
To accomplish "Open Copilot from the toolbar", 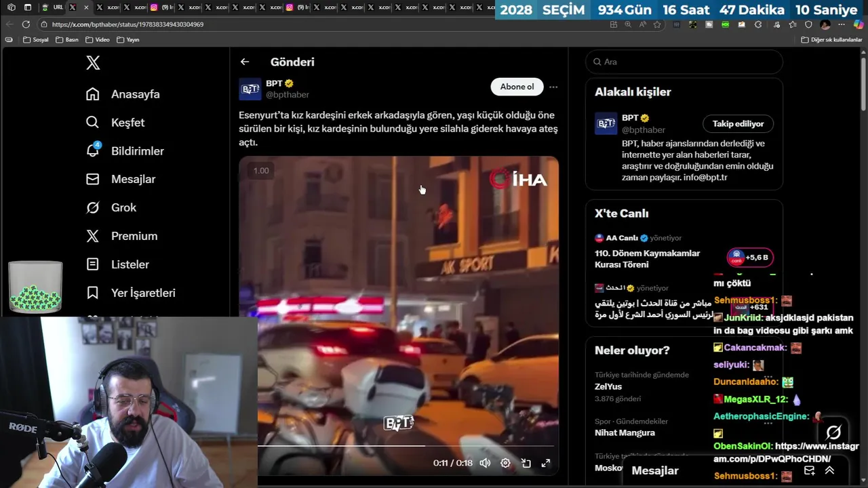I will coord(859,24).
